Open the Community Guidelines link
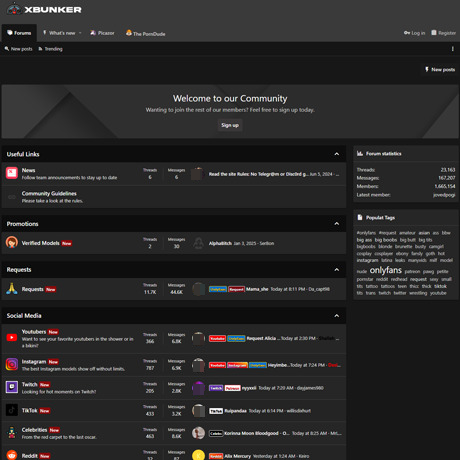460x460 pixels. coord(49,193)
